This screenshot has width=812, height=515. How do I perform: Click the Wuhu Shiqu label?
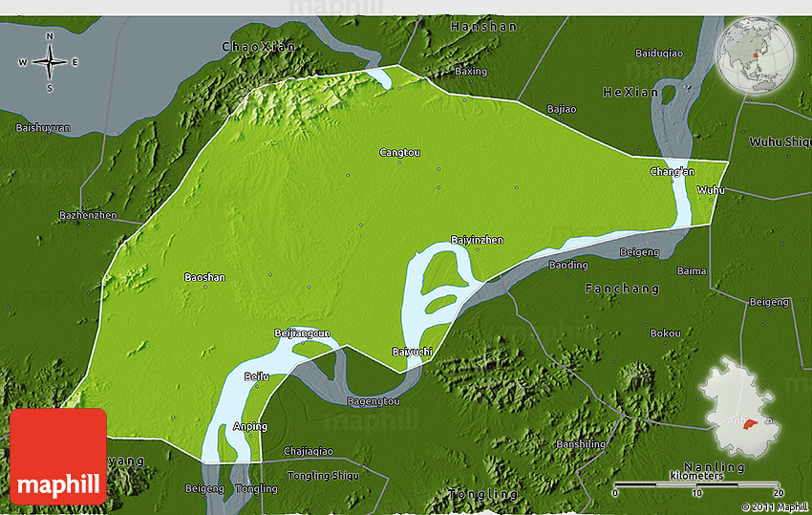780,141
